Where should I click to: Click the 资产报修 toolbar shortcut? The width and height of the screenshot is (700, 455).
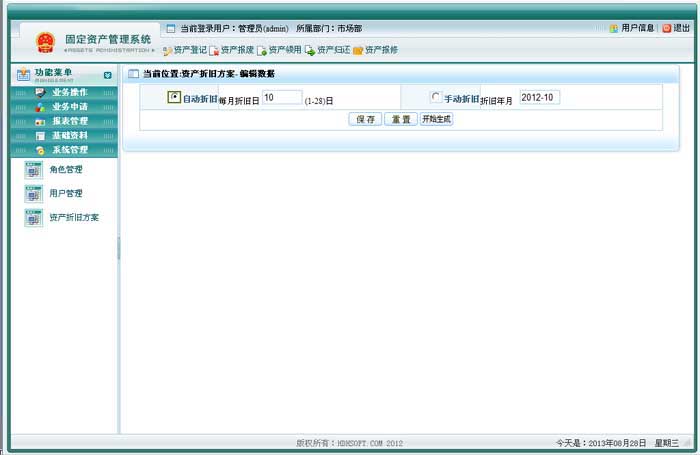click(x=358, y=50)
